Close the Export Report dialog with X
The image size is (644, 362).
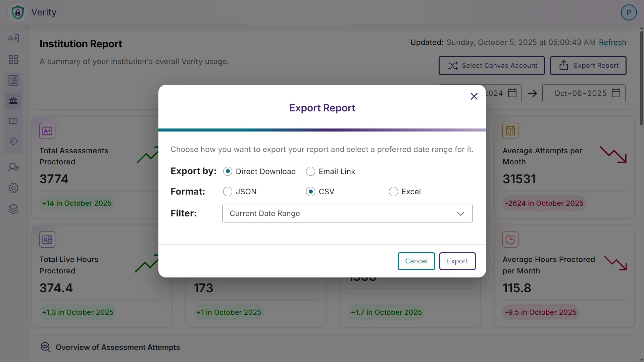[474, 97]
